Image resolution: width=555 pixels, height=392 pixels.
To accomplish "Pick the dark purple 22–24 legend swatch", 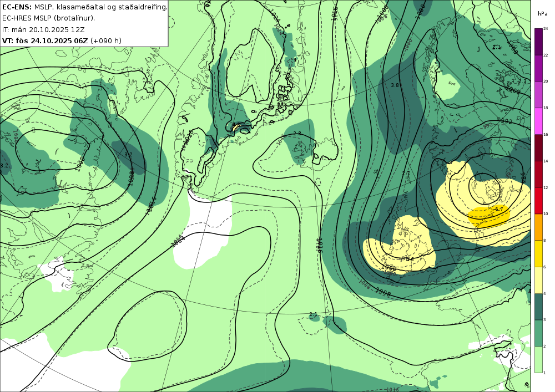I will [x=538, y=42].
